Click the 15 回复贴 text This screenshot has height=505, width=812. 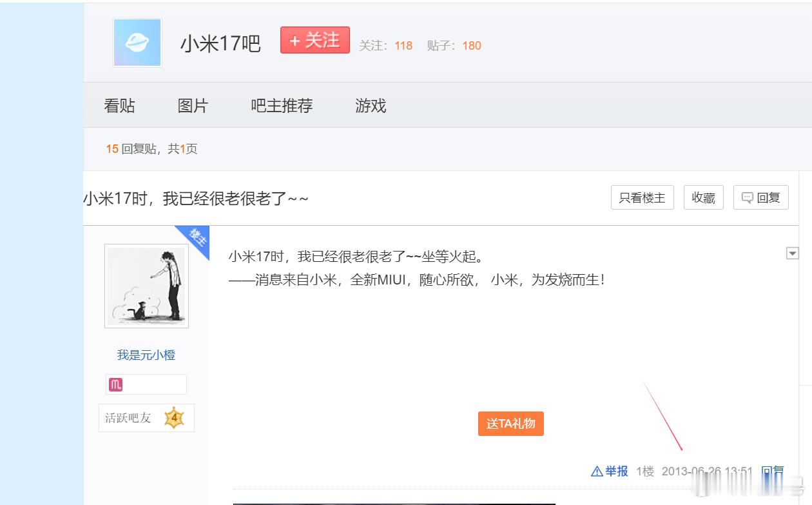pos(131,149)
